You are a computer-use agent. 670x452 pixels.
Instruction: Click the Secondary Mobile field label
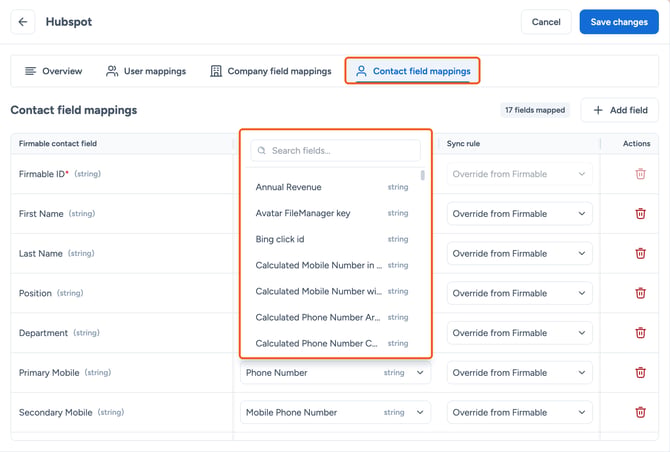[56, 412]
